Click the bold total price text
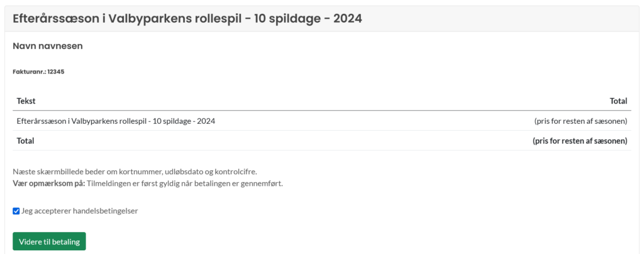The image size is (644, 254). tap(580, 141)
